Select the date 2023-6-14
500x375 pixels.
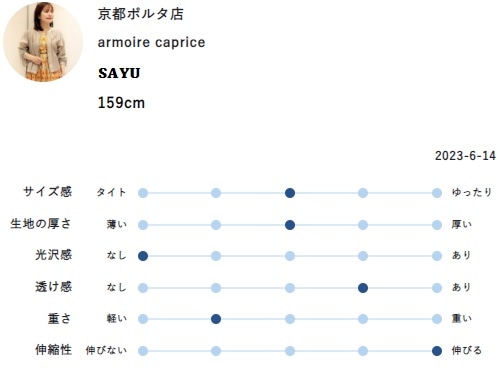coord(465,156)
